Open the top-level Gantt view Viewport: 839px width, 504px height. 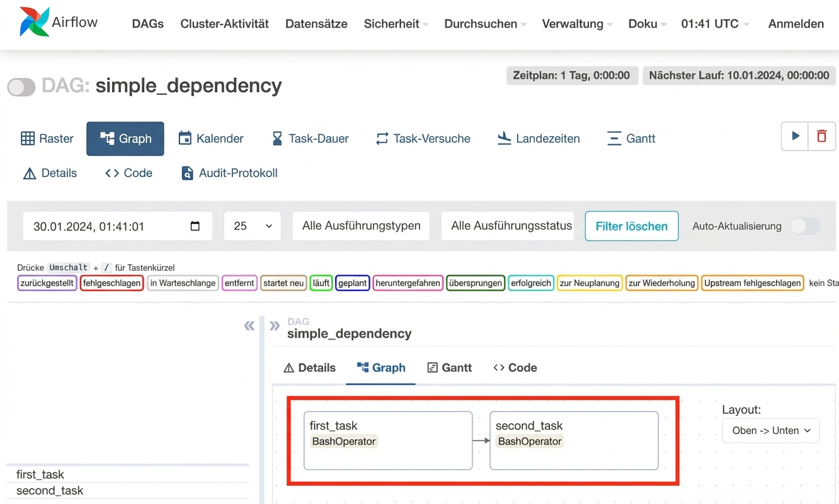tap(631, 139)
